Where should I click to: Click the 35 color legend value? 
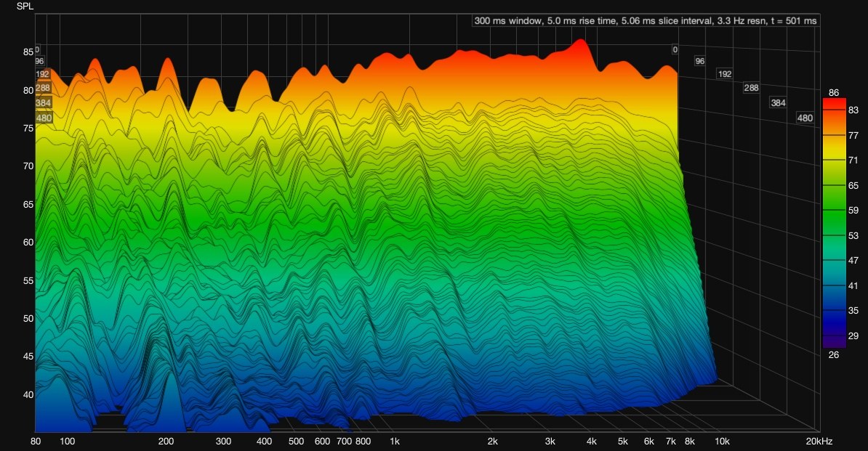tap(853, 311)
